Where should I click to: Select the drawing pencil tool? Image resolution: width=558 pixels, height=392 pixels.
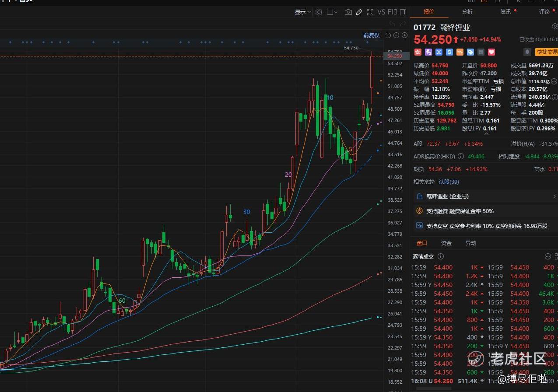coord(359,12)
